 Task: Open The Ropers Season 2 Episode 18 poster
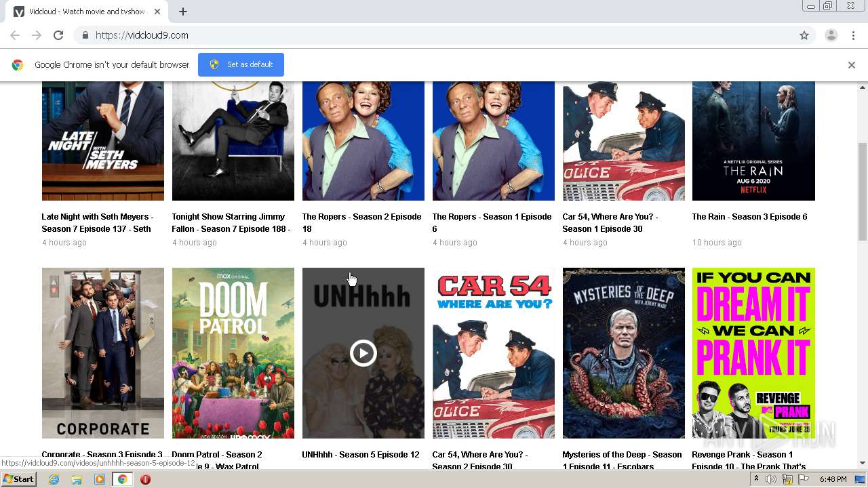tap(363, 141)
